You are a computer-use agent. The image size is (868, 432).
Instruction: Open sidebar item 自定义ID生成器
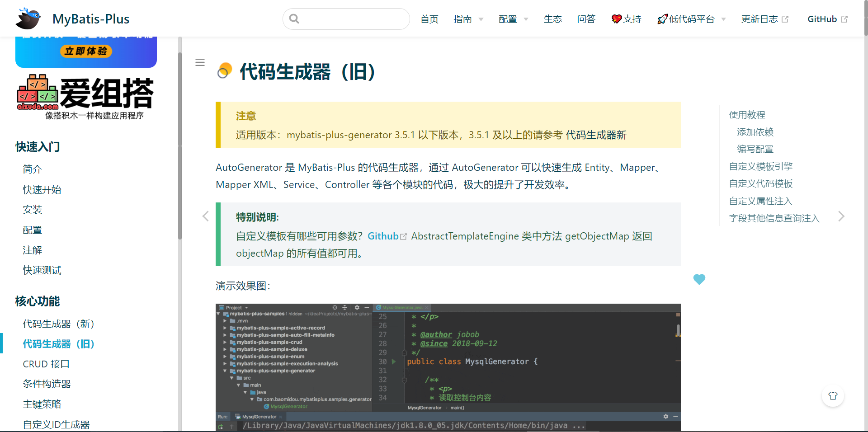coord(57,424)
